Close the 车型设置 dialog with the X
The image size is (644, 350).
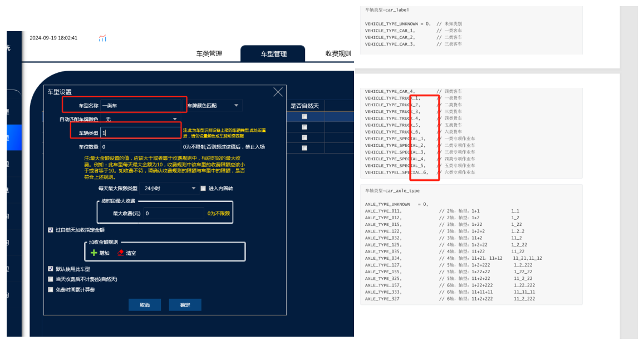pyautogui.click(x=278, y=92)
